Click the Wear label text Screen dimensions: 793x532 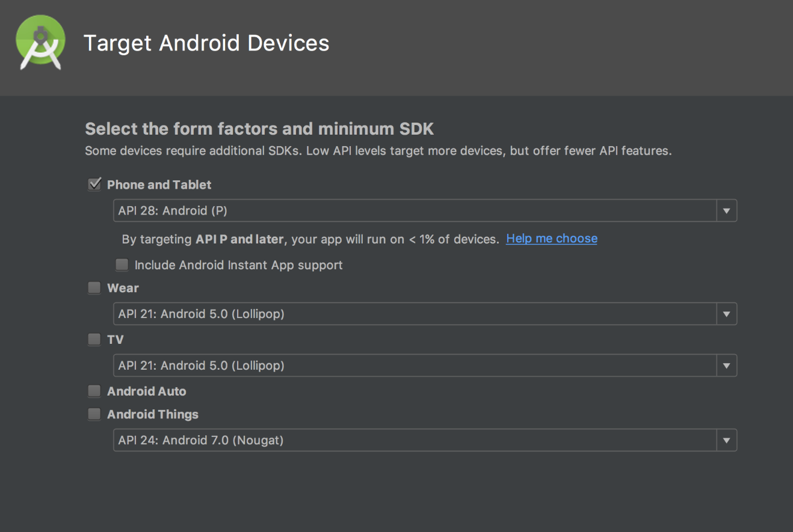point(123,288)
